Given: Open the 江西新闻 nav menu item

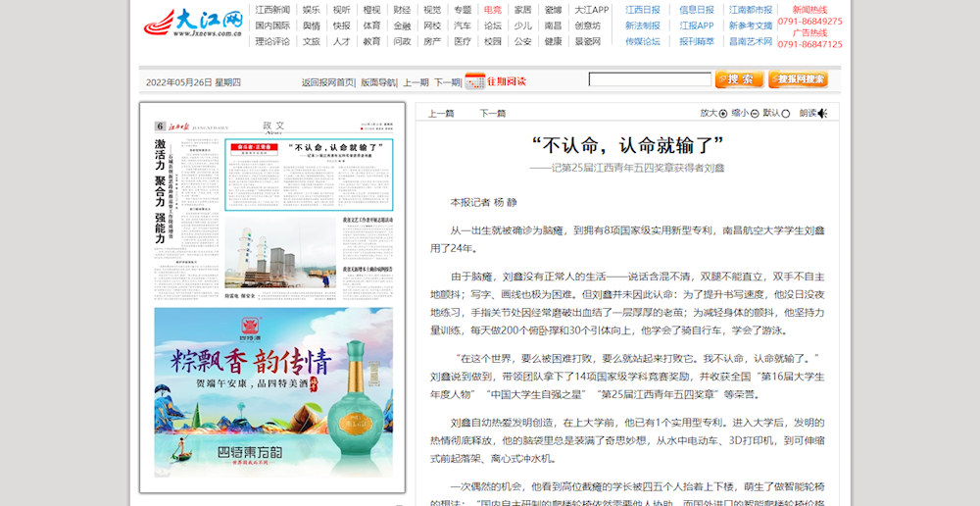Looking at the screenshot, I should [x=272, y=10].
